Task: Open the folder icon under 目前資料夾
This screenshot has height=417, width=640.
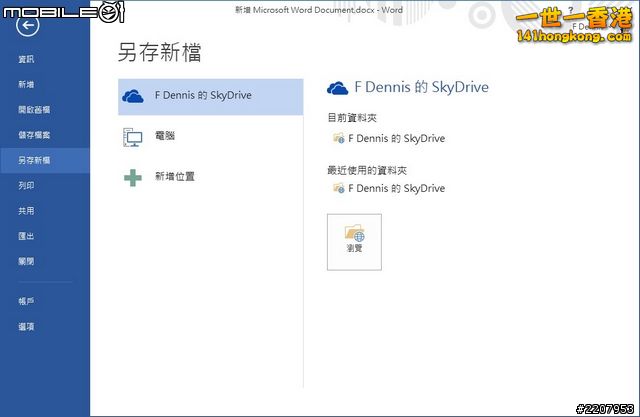Action: (339, 138)
